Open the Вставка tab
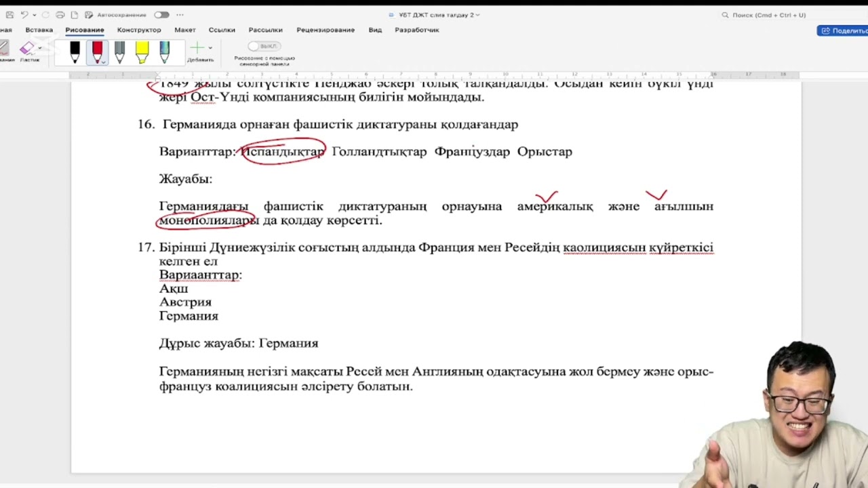868x488 pixels. point(39,30)
